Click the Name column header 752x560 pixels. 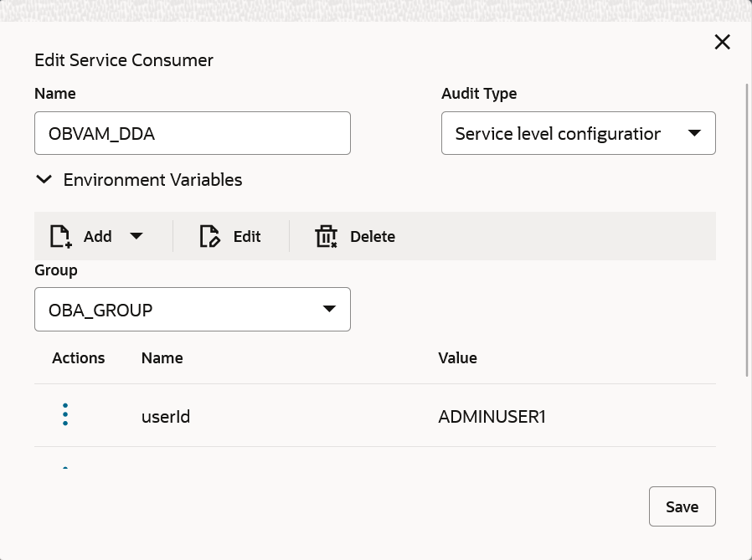click(162, 358)
